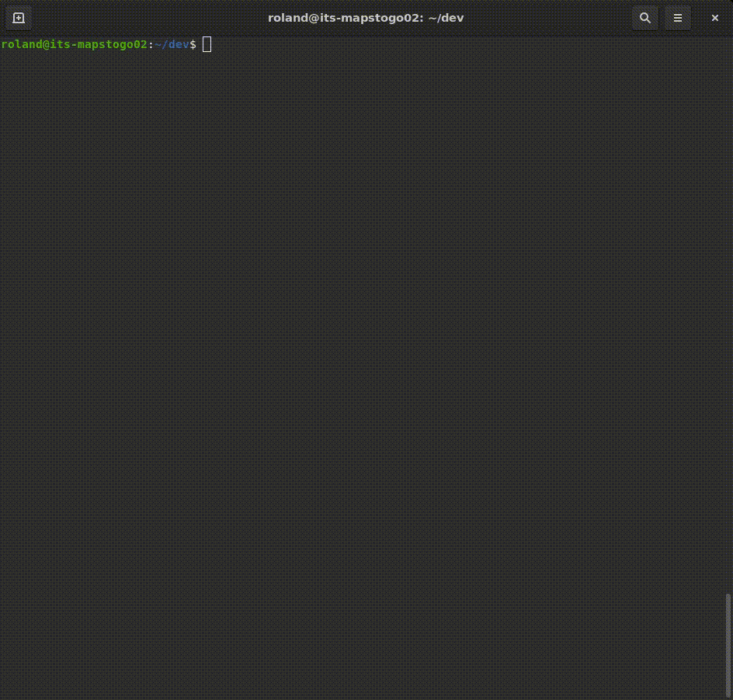733x700 pixels.
Task: Click the '@' sign in the prompt
Action: (x=43, y=45)
